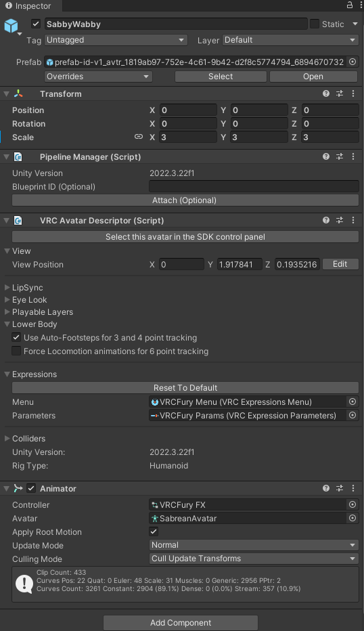This screenshot has width=364, height=631.
Task: Open the Tag dropdown showing Untagged
Action: (116, 40)
